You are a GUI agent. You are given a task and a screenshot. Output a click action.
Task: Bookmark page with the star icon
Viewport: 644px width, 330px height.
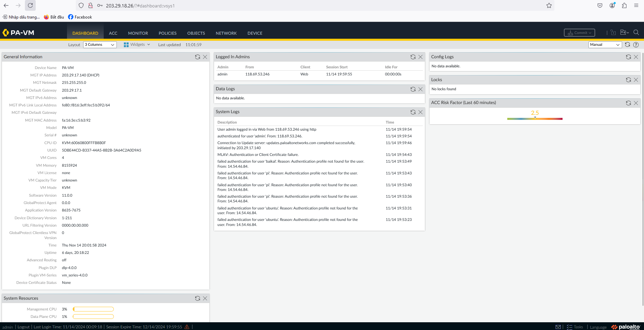click(549, 5)
